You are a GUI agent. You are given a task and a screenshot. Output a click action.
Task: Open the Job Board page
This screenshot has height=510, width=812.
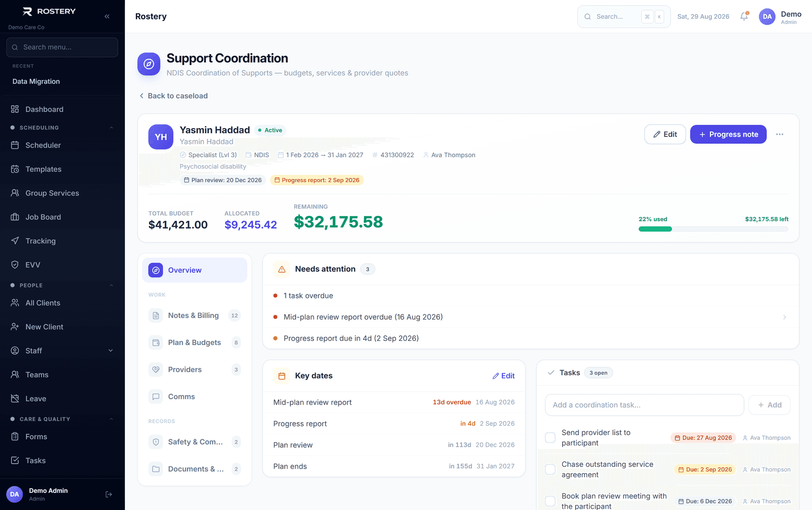point(62,217)
